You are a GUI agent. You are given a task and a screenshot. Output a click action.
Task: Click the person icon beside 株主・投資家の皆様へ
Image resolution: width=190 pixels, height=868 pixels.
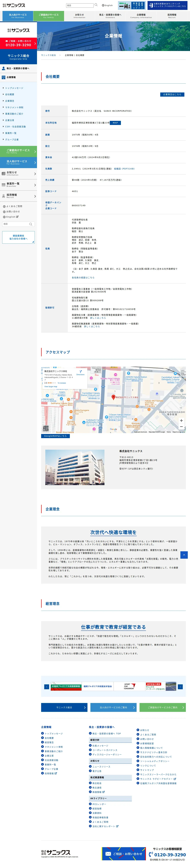(4, 68)
